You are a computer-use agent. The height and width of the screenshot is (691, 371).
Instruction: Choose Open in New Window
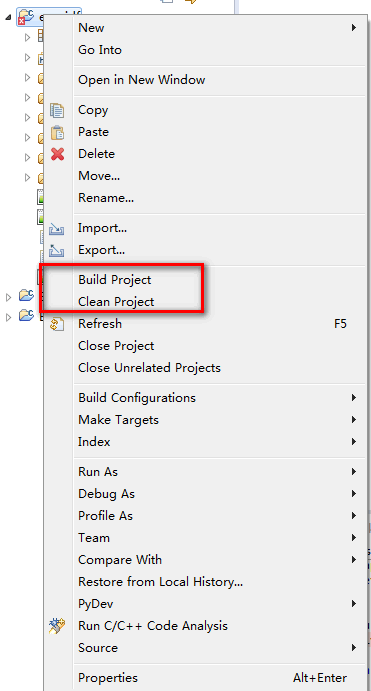pyautogui.click(x=141, y=80)
